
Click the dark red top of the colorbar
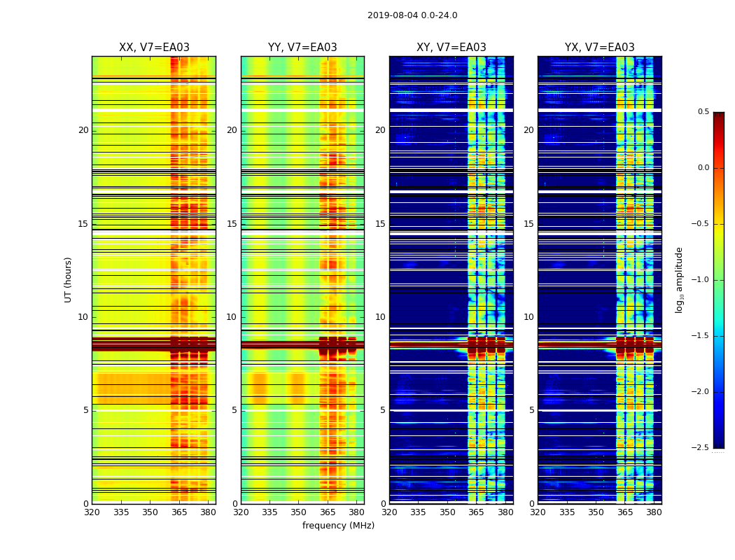pyautogui.click(x=719, y=115)
